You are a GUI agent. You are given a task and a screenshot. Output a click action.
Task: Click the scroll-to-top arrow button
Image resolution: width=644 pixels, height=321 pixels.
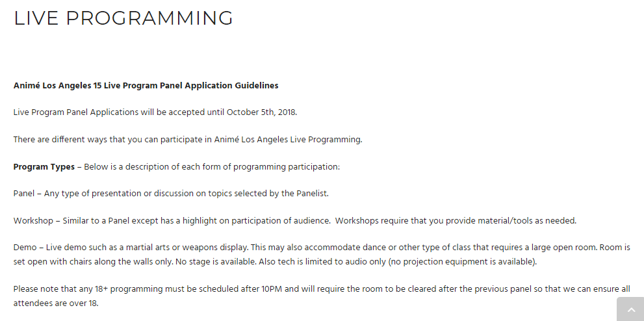coord(630,310)
